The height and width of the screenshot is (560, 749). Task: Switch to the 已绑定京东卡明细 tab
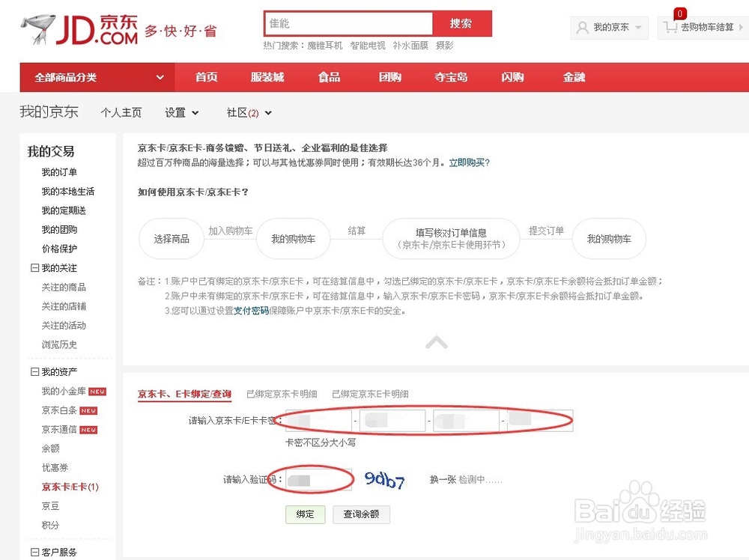pyautogui.click(x=281, y=394)
